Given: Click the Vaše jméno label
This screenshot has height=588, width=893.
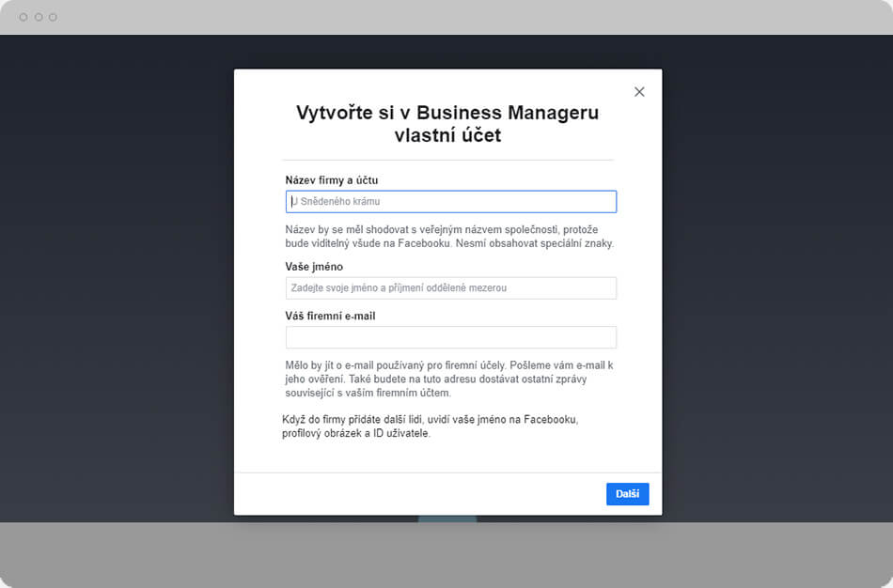Looking at the screenshot, I should (x=314, y=267).
